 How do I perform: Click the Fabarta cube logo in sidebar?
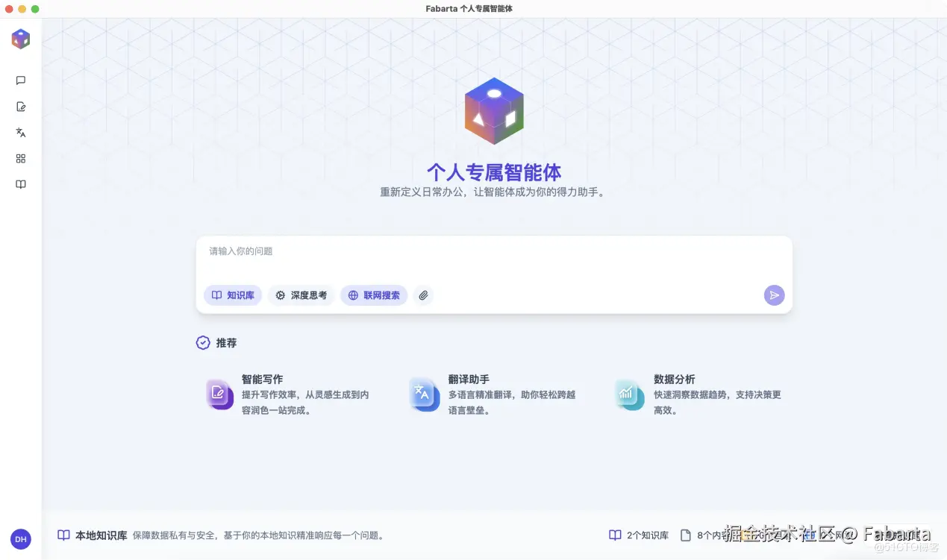20,38
